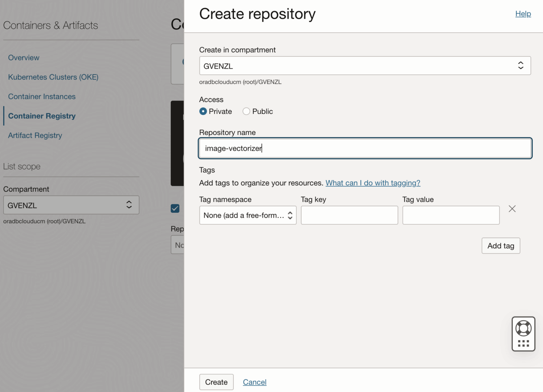Select the Private access option

pyautogui.click(x=203, y=111)
